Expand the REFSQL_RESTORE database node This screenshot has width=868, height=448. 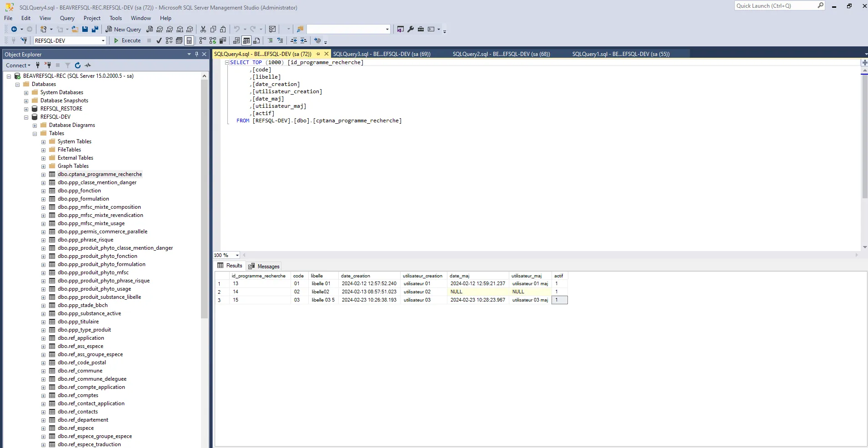click(x=26, y=109)
